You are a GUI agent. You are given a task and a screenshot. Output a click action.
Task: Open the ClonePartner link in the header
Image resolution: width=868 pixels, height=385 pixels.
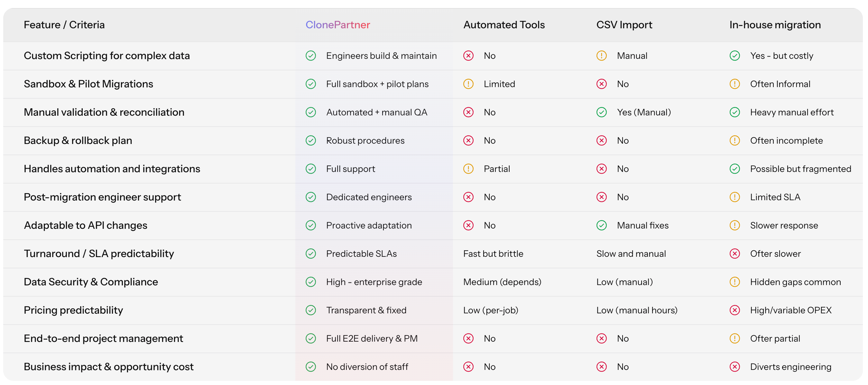[x=337, y=24]
